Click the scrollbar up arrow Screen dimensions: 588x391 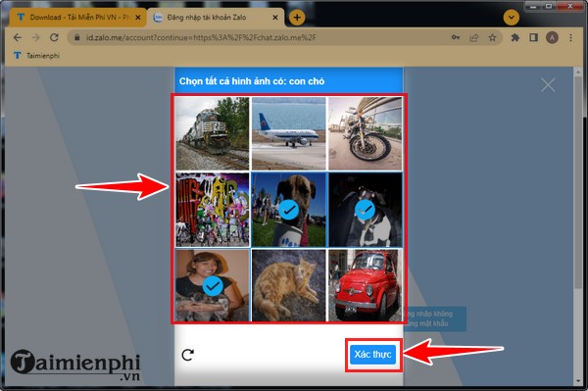click(578, 72)
